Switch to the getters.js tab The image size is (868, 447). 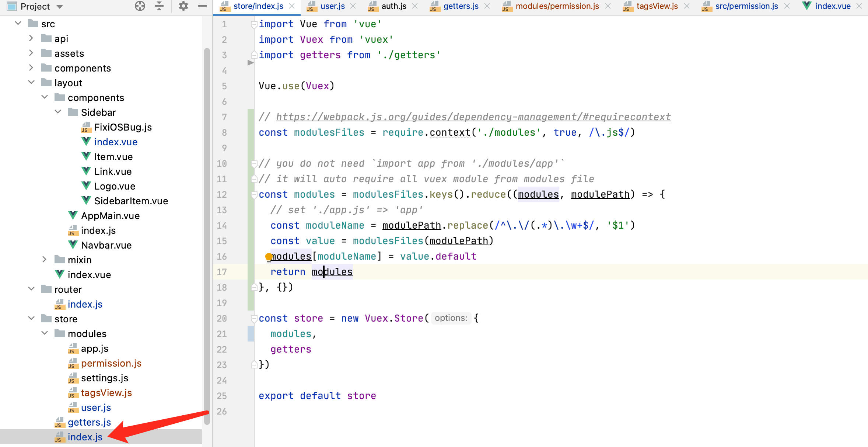(x=461, y=6)
